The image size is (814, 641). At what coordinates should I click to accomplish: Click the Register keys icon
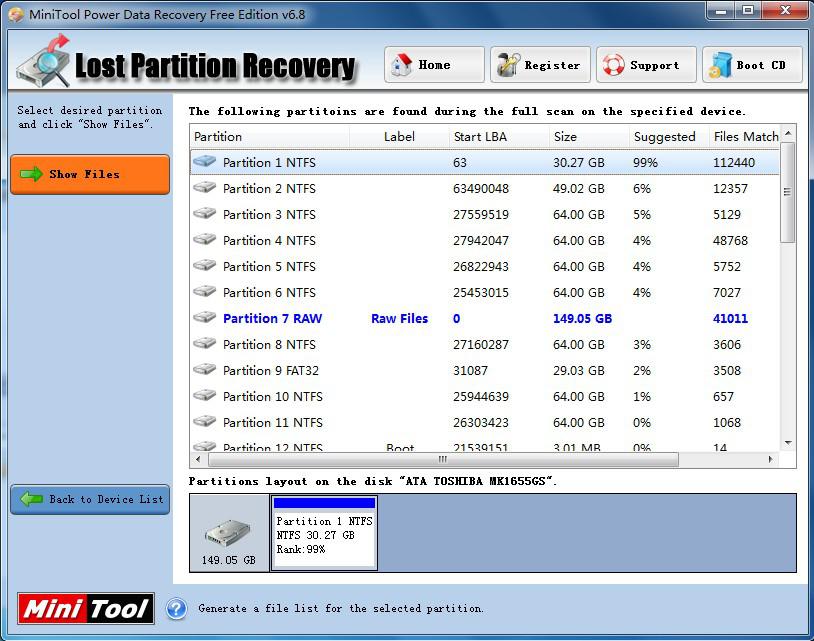point(508,65)
